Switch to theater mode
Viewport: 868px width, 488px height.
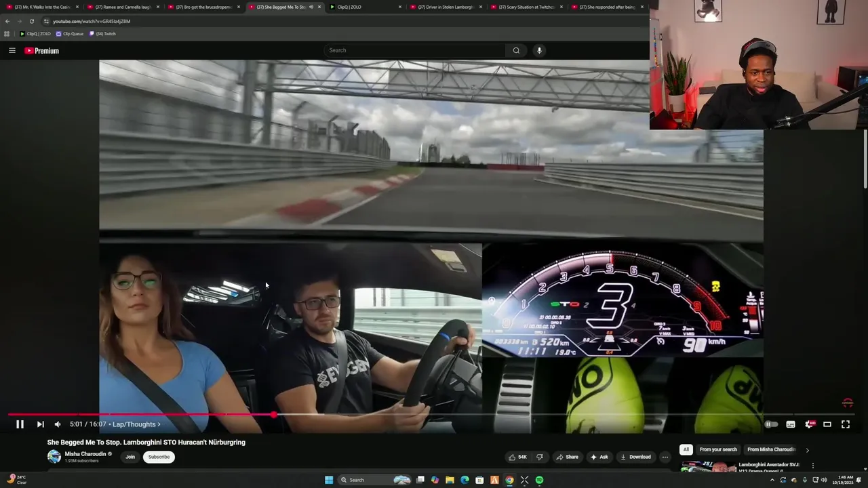pos(827,424)
